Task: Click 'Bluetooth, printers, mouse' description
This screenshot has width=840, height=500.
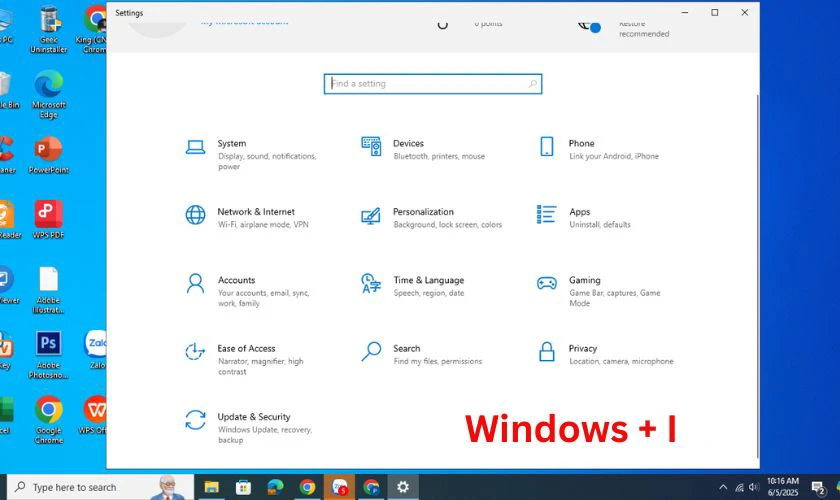Action: [x=439, y=156]
